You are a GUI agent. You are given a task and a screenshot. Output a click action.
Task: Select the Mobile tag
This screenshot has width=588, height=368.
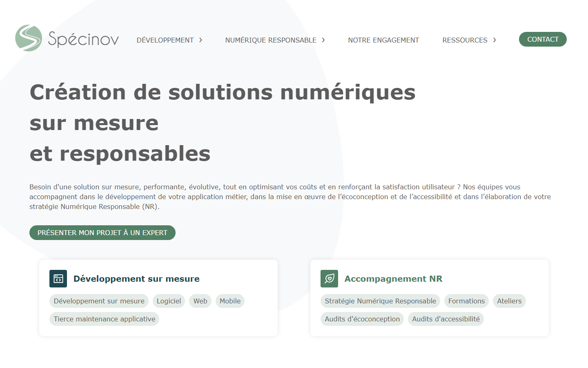coord(230,301)
